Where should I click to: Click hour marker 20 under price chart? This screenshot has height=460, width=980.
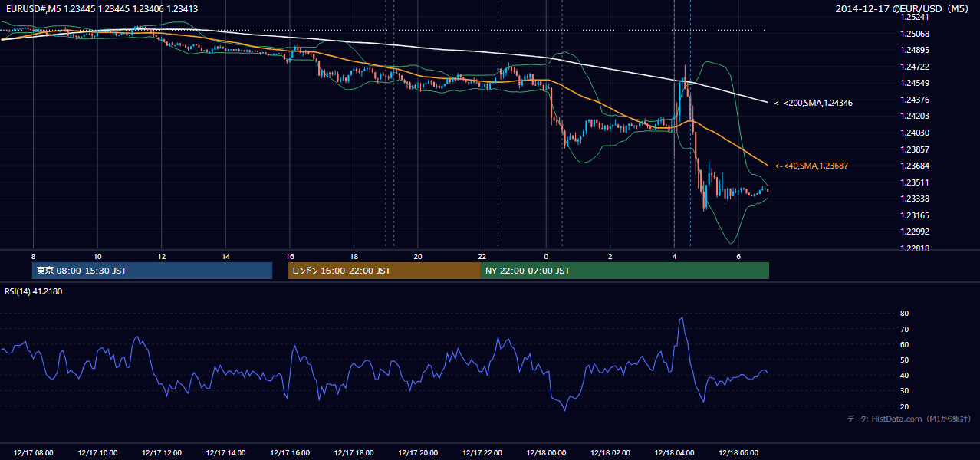(418, 256)
